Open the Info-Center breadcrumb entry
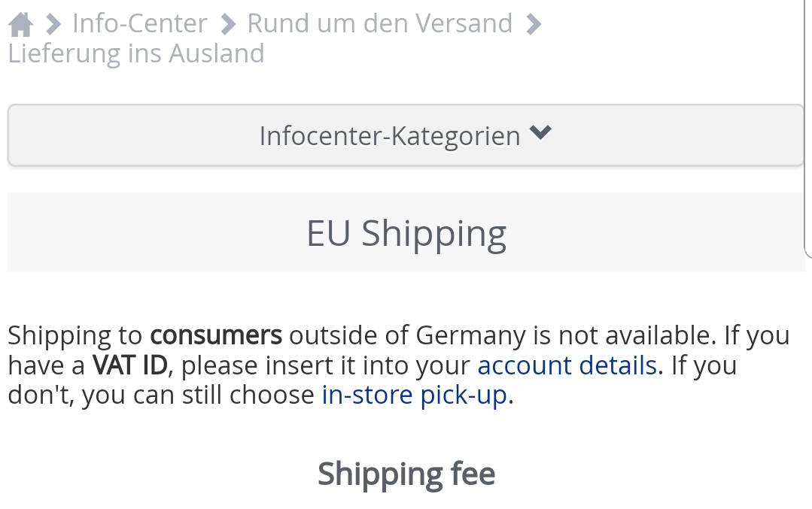This screenshot has height=509, width=812. click(138, 23)
